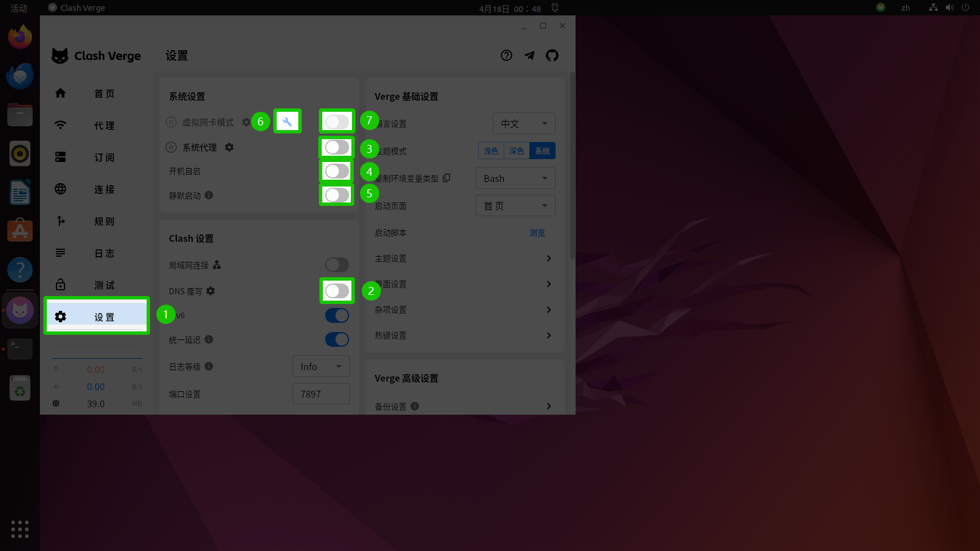Open gear settings beside DNS 覆写

210,291
